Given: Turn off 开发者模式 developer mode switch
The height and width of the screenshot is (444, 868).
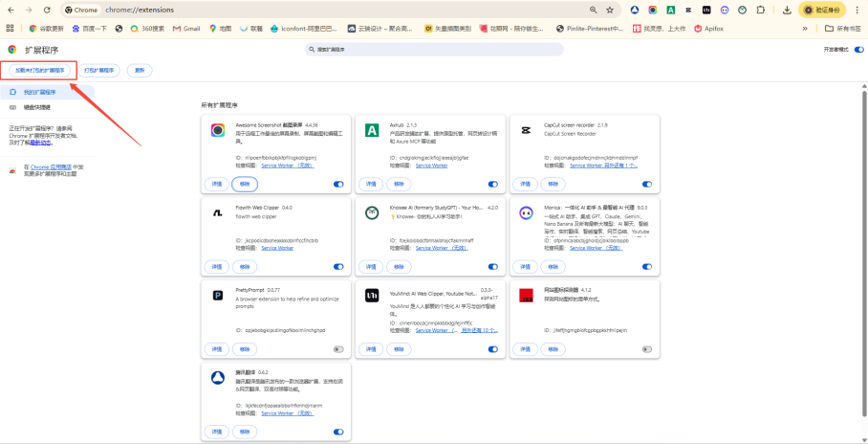Looking at the screenshot, I should [858, 49].
